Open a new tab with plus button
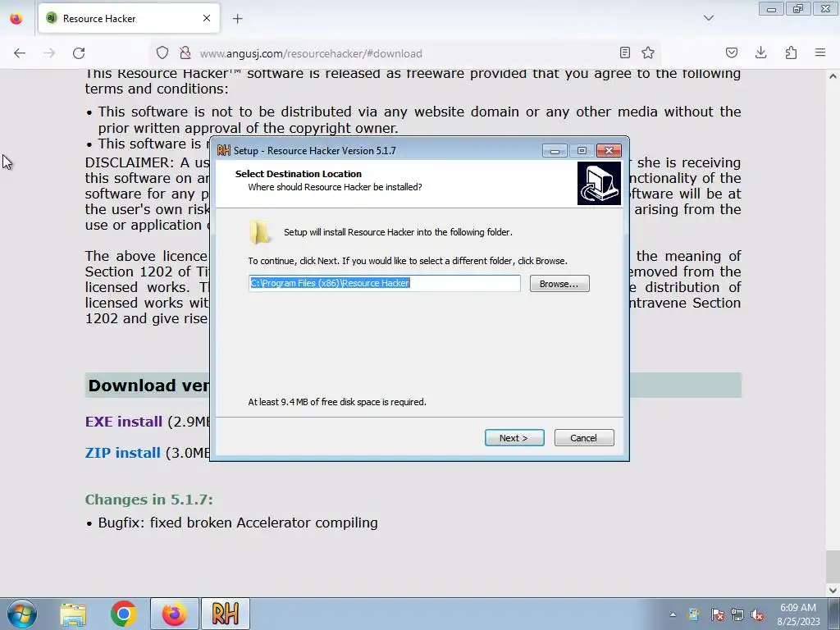 (x=238, y=19)
